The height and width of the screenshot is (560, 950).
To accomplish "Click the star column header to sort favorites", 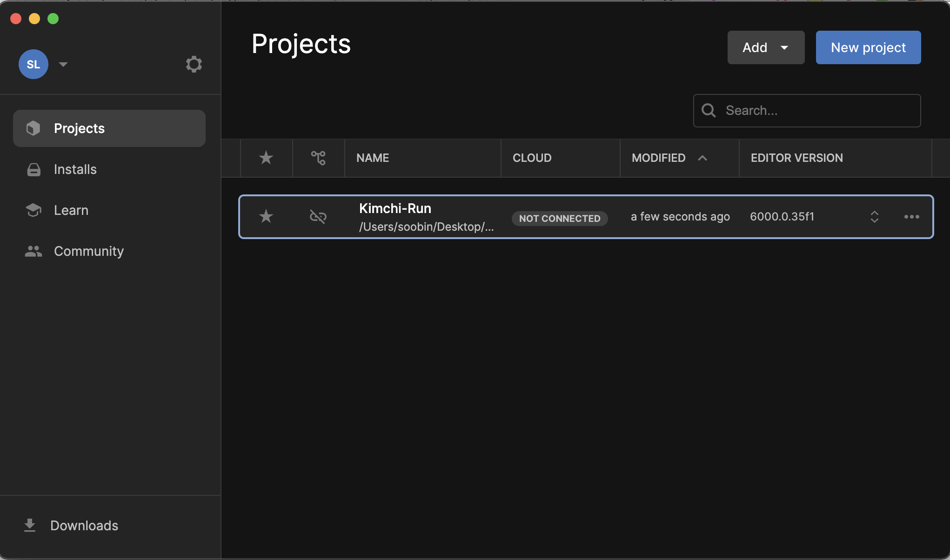I will pos(266,158).
